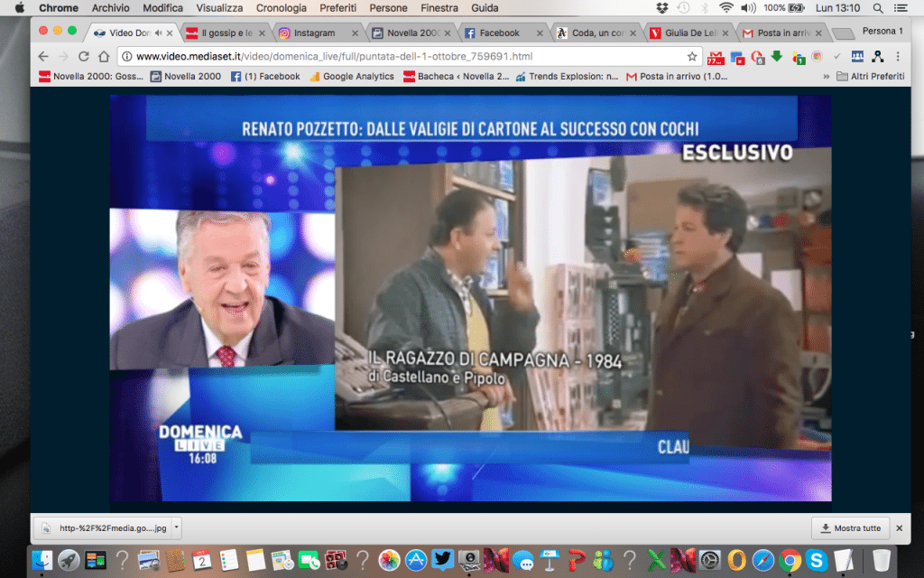Open the Calendar app in the Dock
This screenshot has height=578, width=924.
(201, 560)
